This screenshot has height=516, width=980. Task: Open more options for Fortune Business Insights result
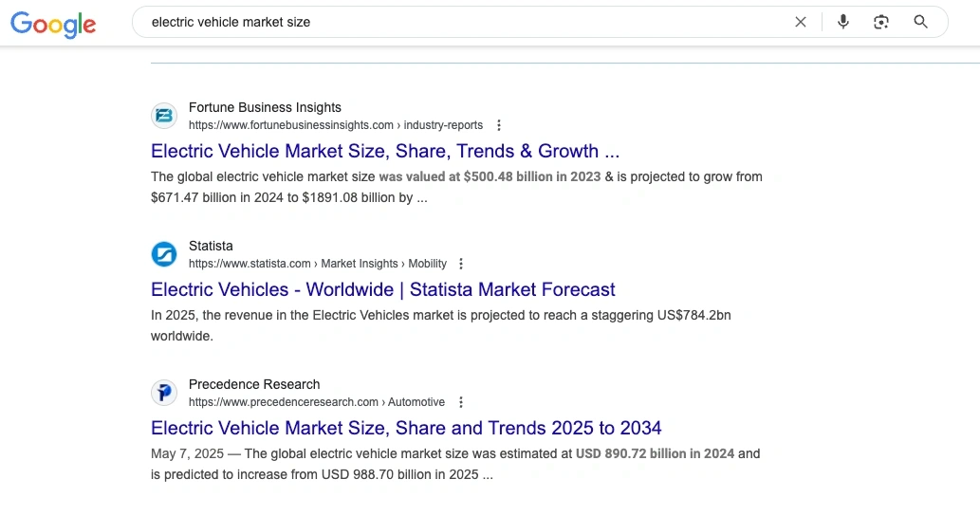click(499, 125)
